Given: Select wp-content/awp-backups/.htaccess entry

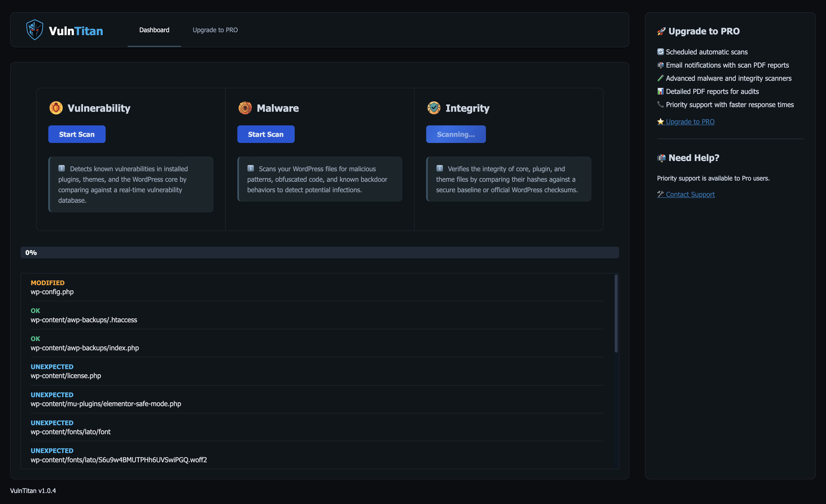Looking at the screenshot, I should click(317, 315).
